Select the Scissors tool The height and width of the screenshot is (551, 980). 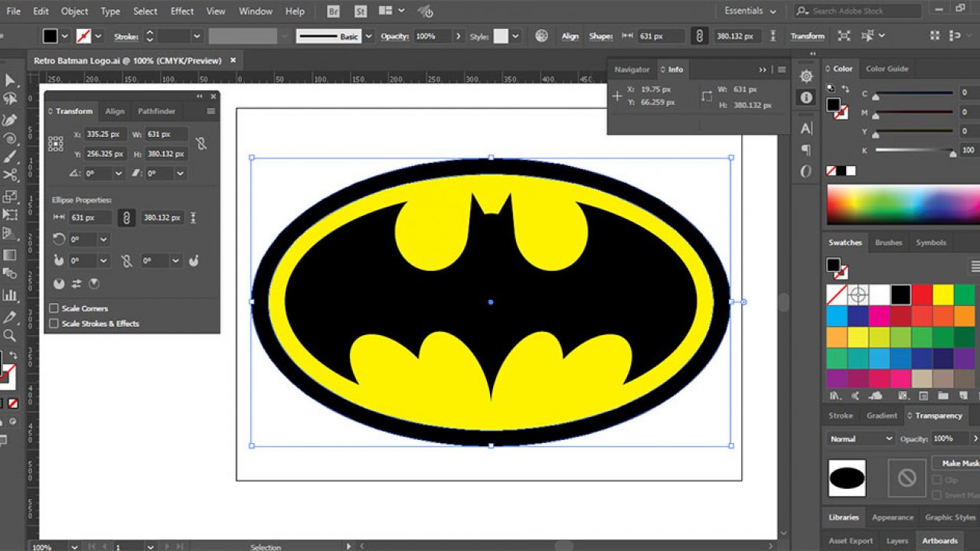[10, 176]
